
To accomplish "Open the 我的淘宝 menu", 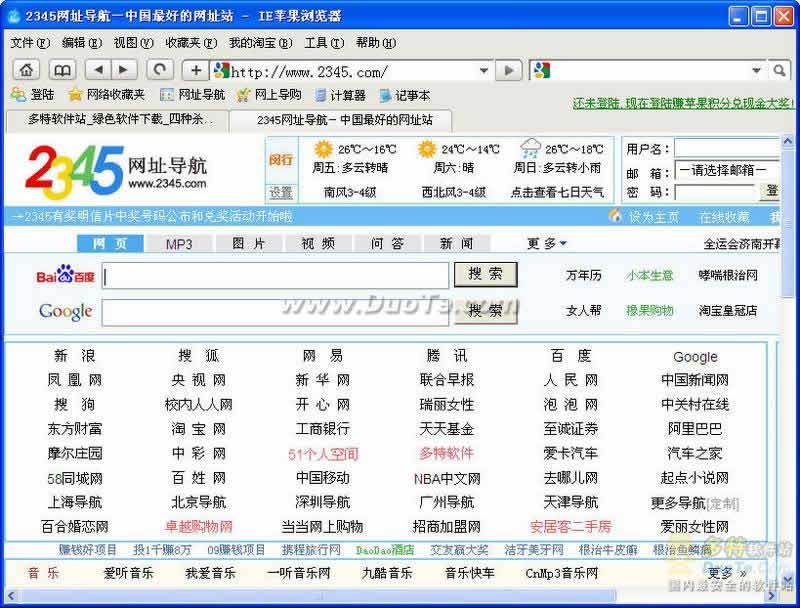I will click(x=260, y=43).
